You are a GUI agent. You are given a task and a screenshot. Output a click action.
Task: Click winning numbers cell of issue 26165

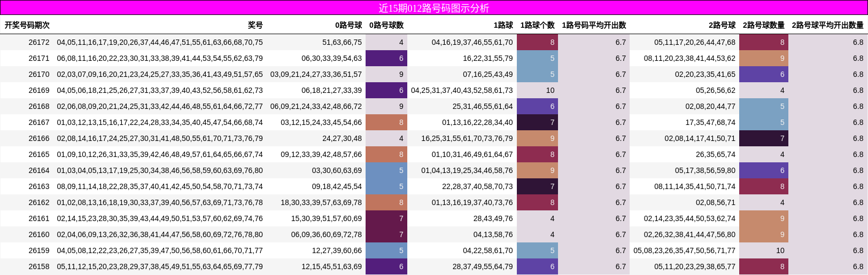tap(160, 154)
